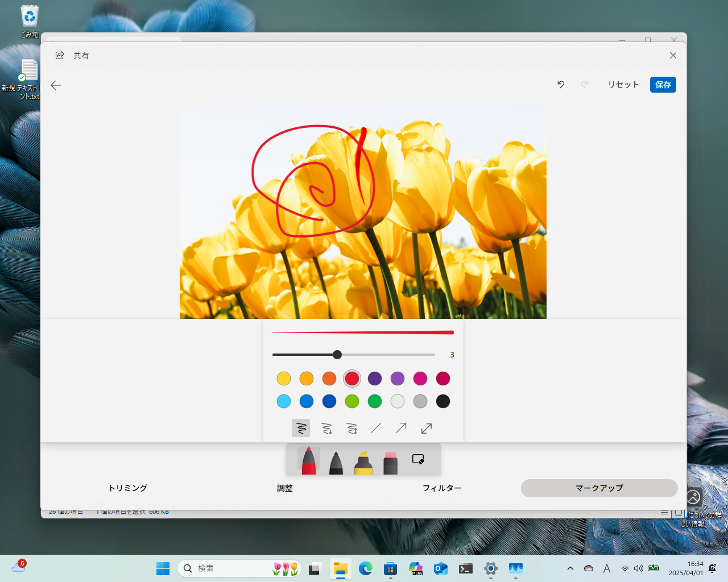Select the yellow highlighter tool
The image size is (728, 582).
363,462
